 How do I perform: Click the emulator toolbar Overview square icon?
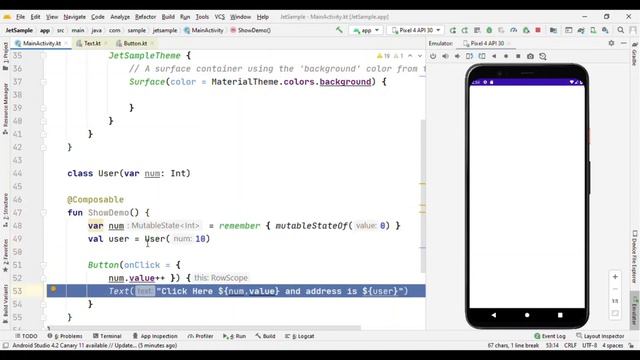(518, 56)
